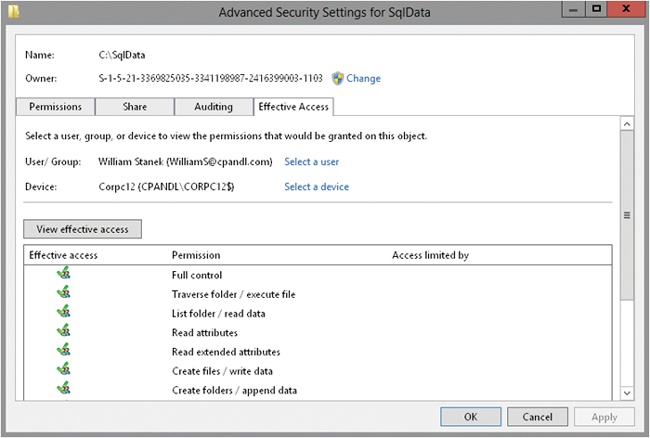
Task: Click the C:\SqlData name value
Action: [122, 55]
